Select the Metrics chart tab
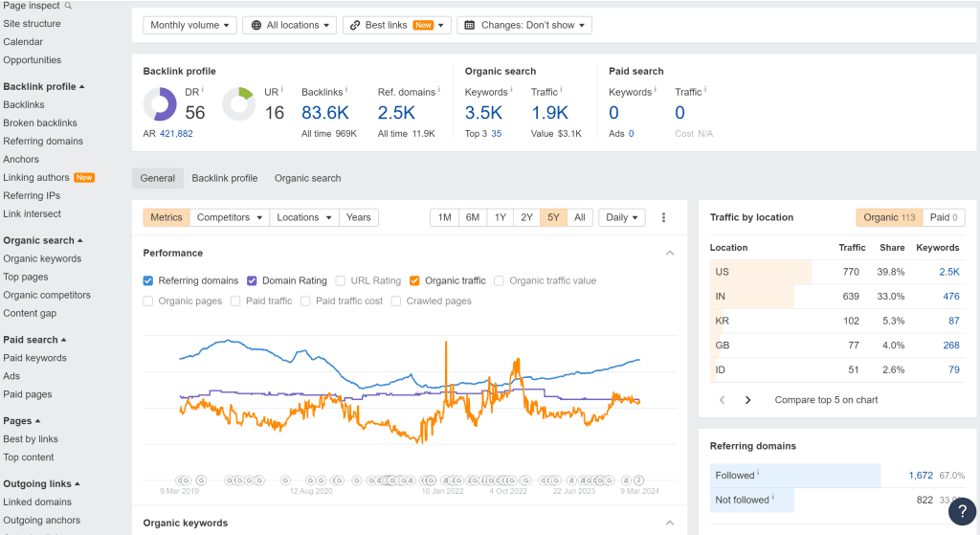The height and width of the screenshot is (535, 980). point(167,217)
